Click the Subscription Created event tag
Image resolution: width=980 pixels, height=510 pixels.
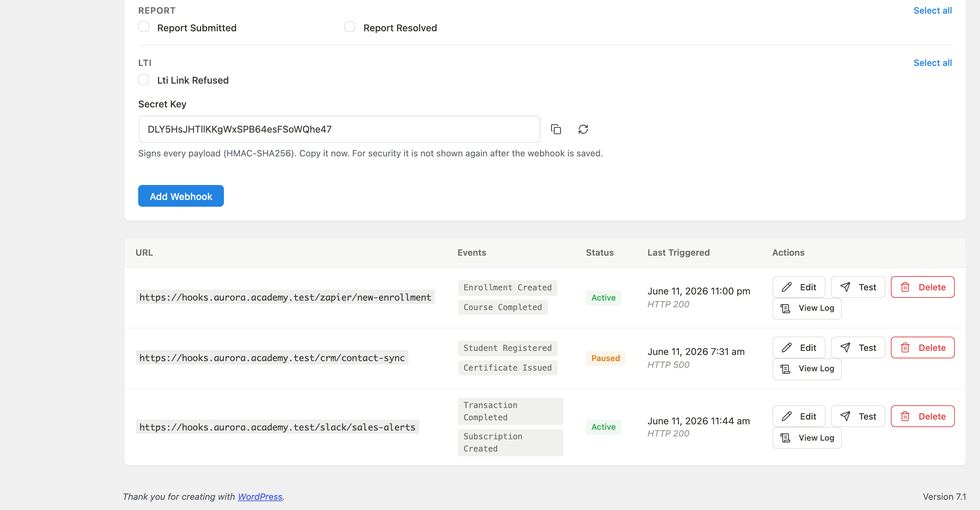pos(510,442)
